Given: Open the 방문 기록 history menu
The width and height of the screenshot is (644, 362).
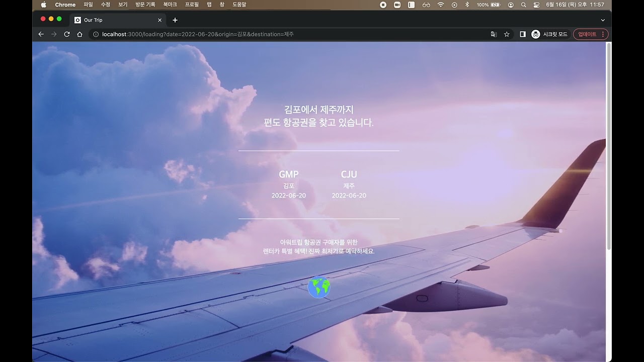Looking at the screenshot, I should pos(145,5).
